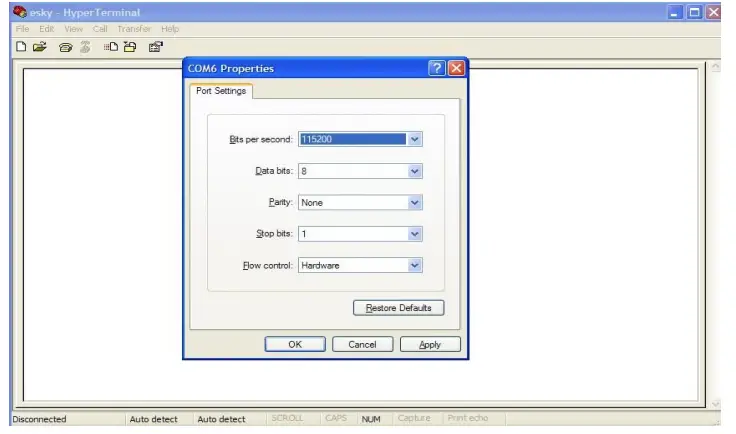Open the Transfer menu
736x434 pixels.
(134, 29)
